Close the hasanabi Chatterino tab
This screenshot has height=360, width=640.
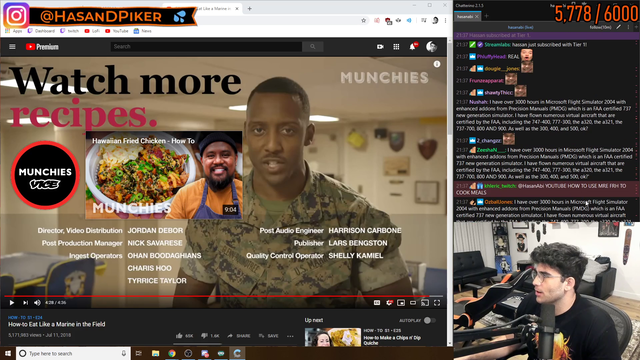477,16
